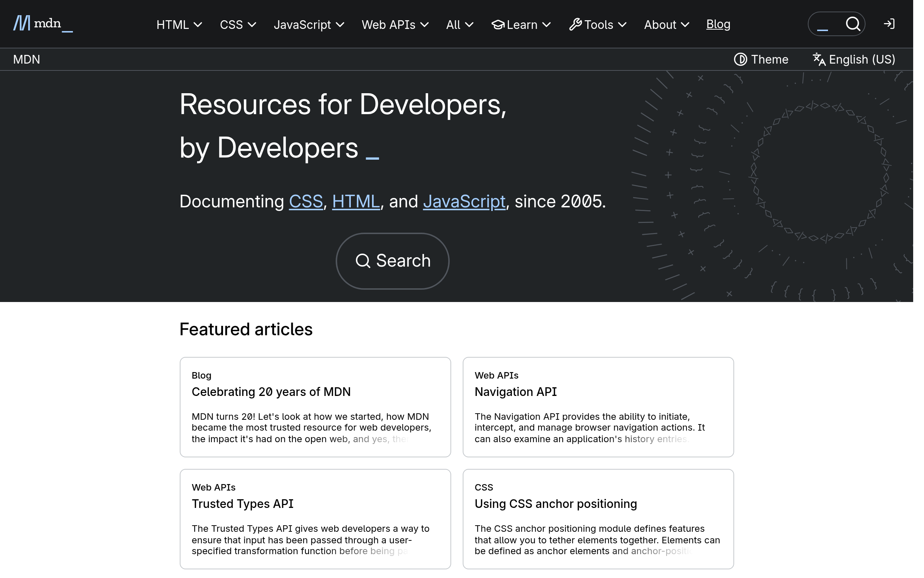Open the English (US) language selector
Image resolution: width=924 pixels, height=578 pixels.
click(854, 59)
